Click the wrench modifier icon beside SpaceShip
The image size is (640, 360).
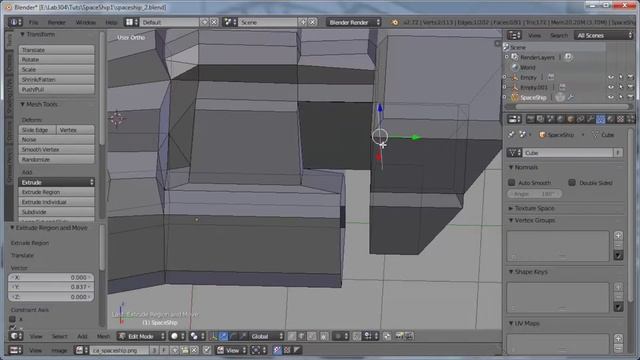click(x=570, y=98)
